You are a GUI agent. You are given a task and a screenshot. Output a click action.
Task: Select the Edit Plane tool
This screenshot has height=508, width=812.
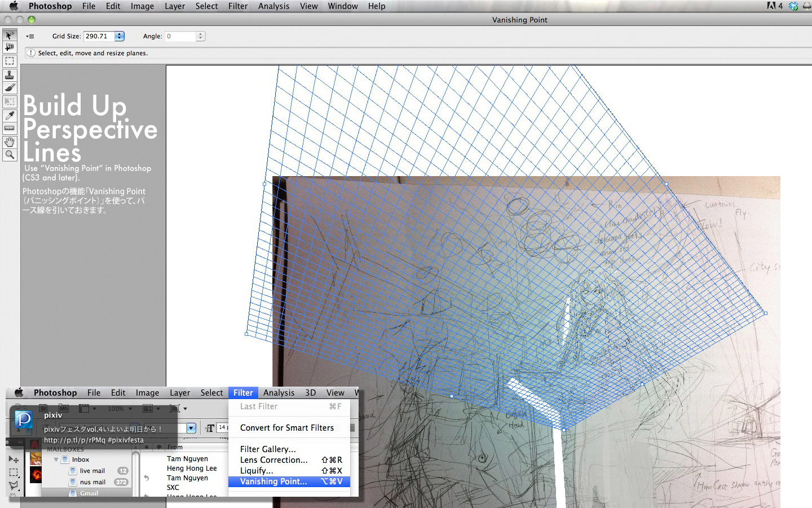click(x=10, y=35)
